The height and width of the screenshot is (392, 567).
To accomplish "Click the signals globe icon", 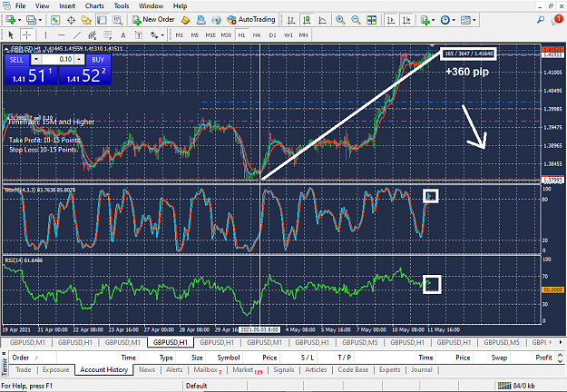I will pyautogui.click(x=216, y=20).
